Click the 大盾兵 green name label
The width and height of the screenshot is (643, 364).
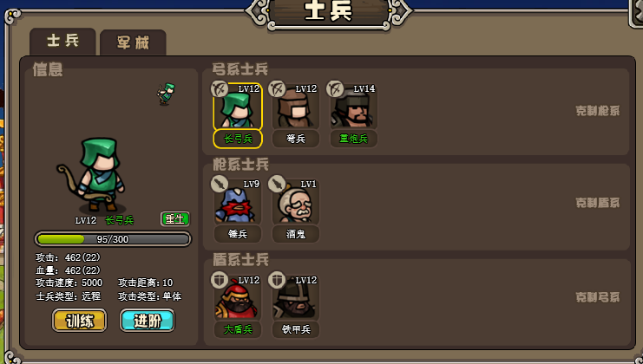(x=238, y=329)
